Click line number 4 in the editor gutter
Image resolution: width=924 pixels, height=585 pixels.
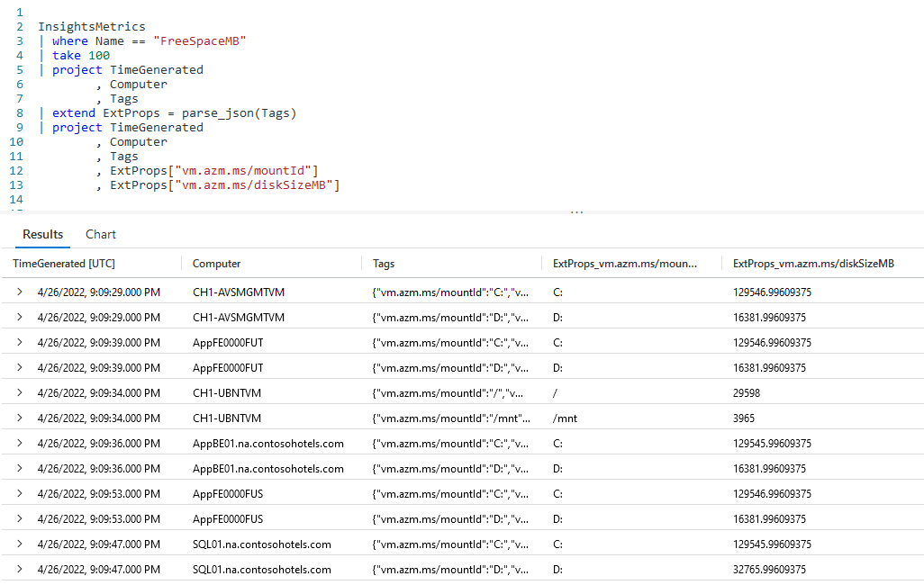[19, 55]
